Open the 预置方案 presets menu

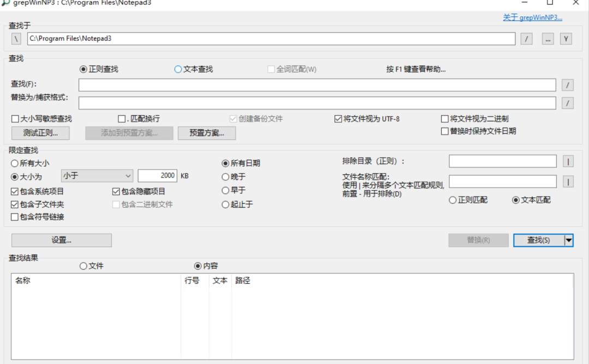point(207,133)
